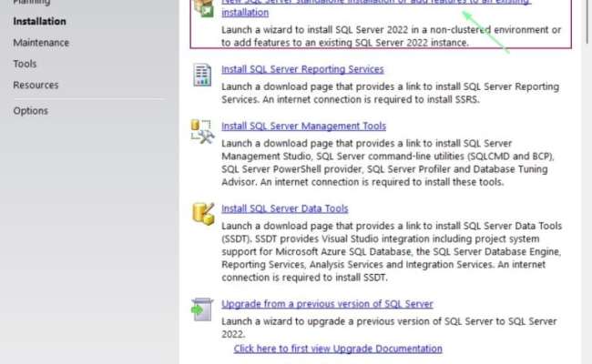Viewport: 592px width, 364px height.
Task: Click the Data Tools database icon
Action: pos(203,214)
